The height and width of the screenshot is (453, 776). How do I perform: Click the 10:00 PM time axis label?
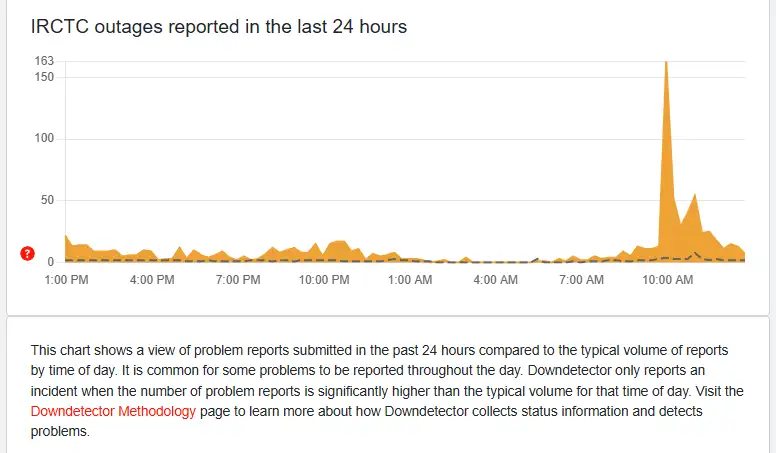pyautogui.click(x=324, y=280)
